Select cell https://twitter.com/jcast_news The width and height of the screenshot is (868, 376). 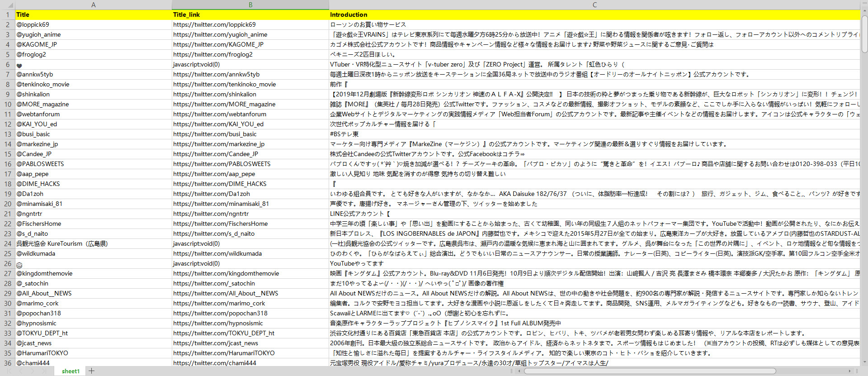(250, 343)
